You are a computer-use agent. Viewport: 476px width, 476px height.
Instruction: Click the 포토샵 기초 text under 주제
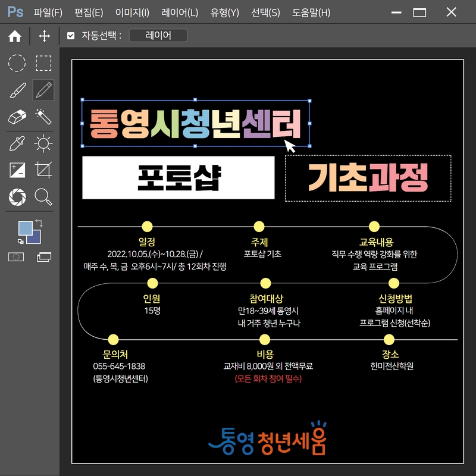point(262,254)
